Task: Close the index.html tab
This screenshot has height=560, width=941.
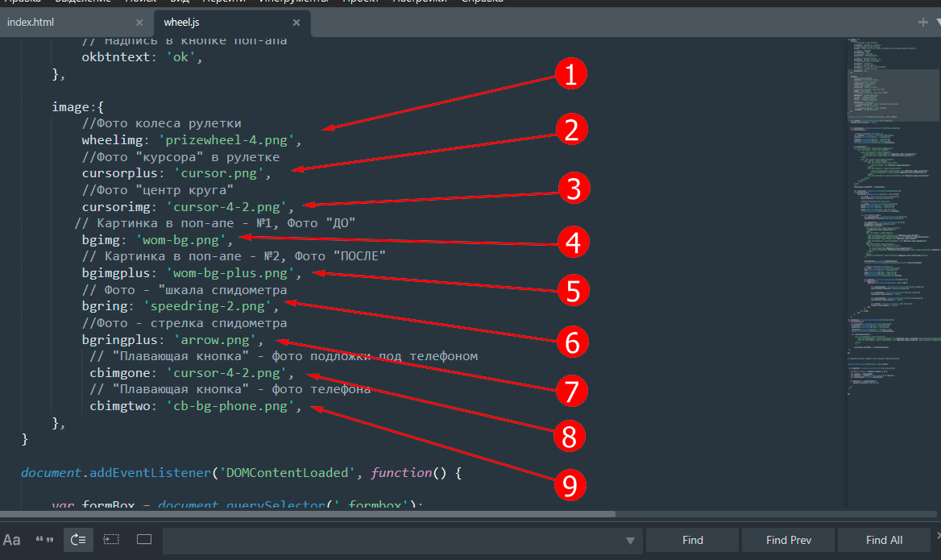Action: click(x=139, y=23)
